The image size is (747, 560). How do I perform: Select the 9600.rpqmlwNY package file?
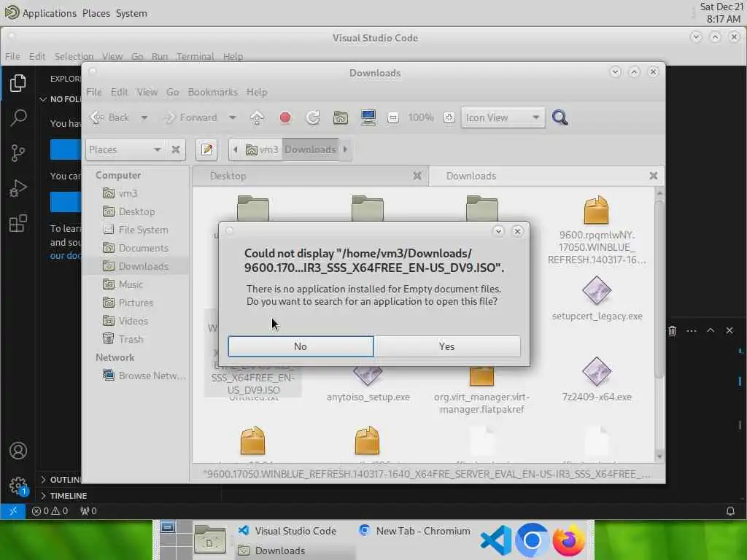pyautogui.click(x=597, y=230)
